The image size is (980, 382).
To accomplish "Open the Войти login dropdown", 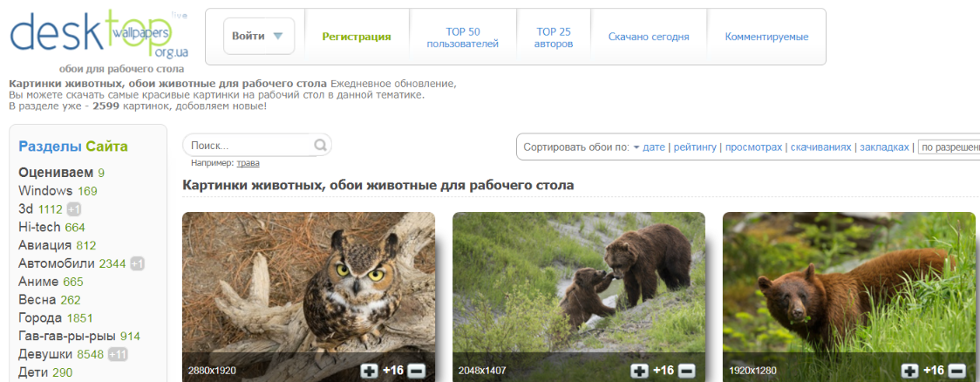I will tap(258, 37).
